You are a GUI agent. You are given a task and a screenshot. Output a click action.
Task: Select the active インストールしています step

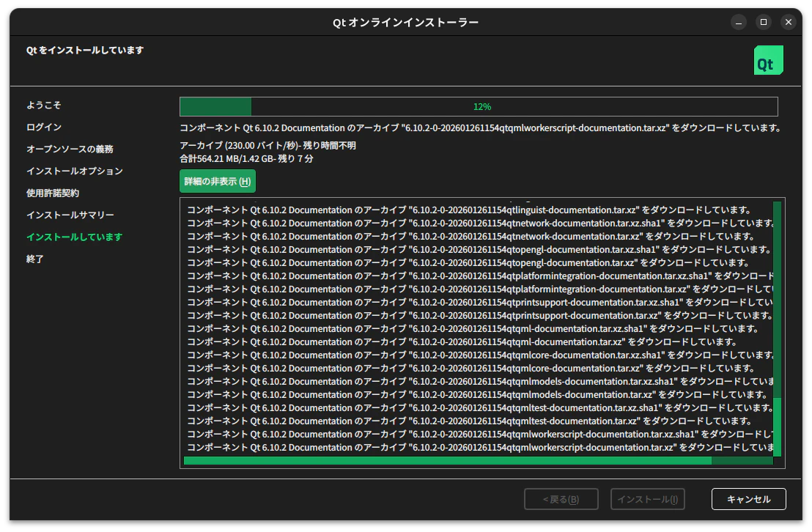point(75,237)
